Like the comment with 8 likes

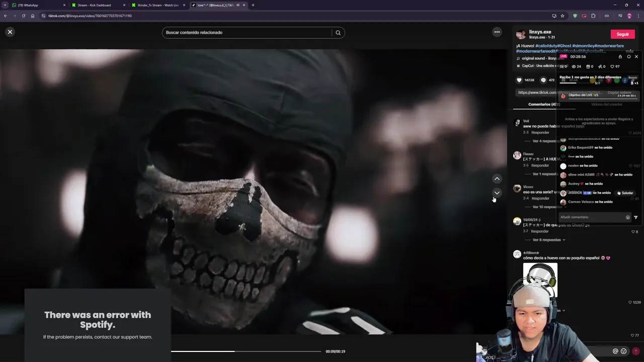tap(633, 232)
